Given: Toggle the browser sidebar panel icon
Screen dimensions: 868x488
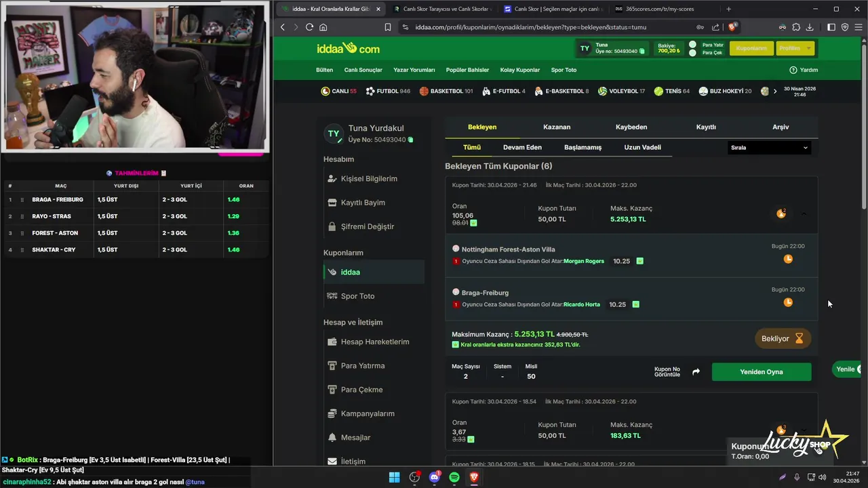Looking at the screenshot, I should click(831, 27).
